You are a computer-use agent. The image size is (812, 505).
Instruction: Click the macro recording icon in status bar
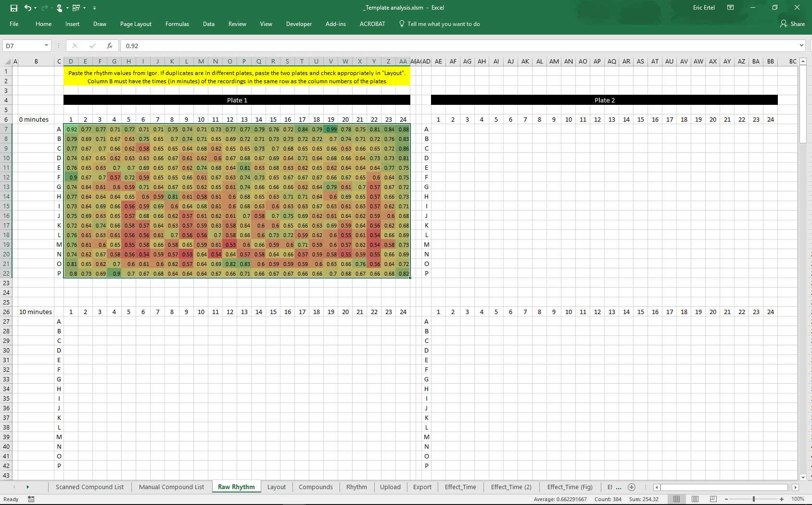click(31, 499)
